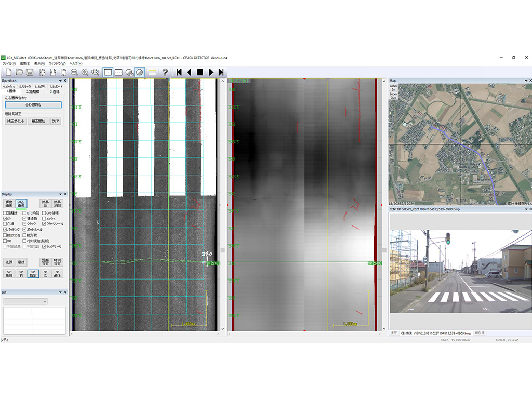Open help with the question mark icon

click(165, 72)
